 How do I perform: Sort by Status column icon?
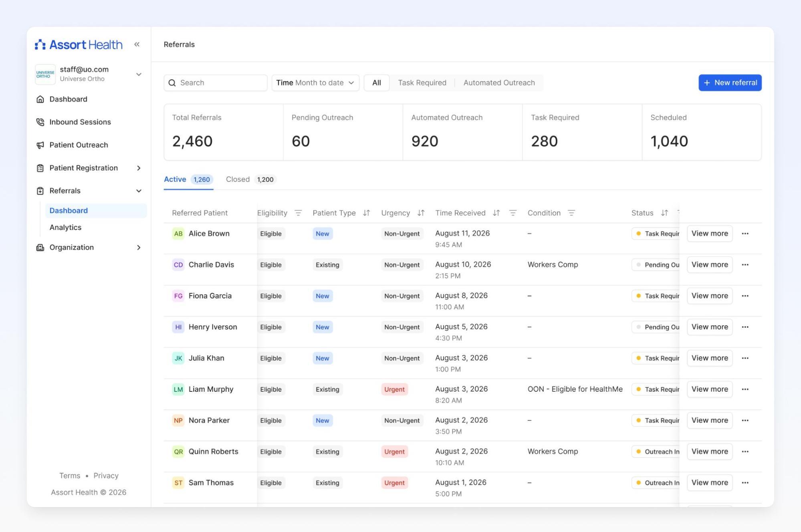click(x=664, y=213)
